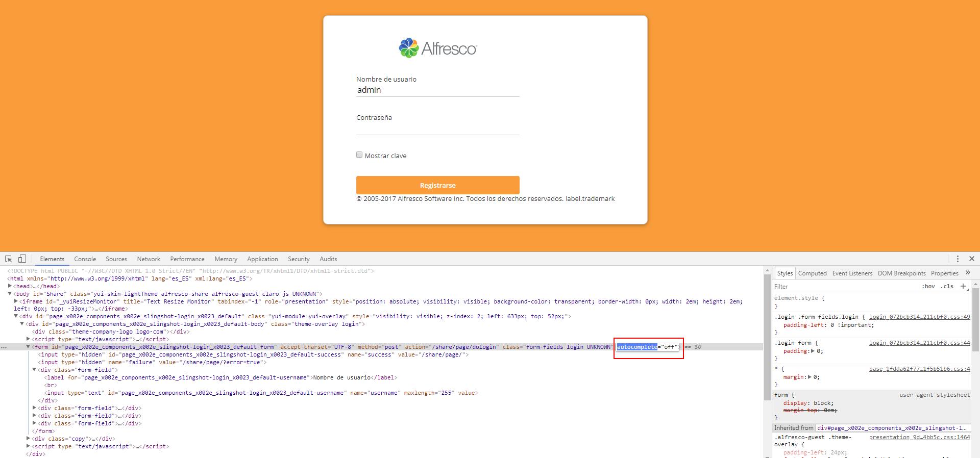Open login css line 44 source link
The width and height of the screenshot is (980, 458).
[x=919, y=343]
